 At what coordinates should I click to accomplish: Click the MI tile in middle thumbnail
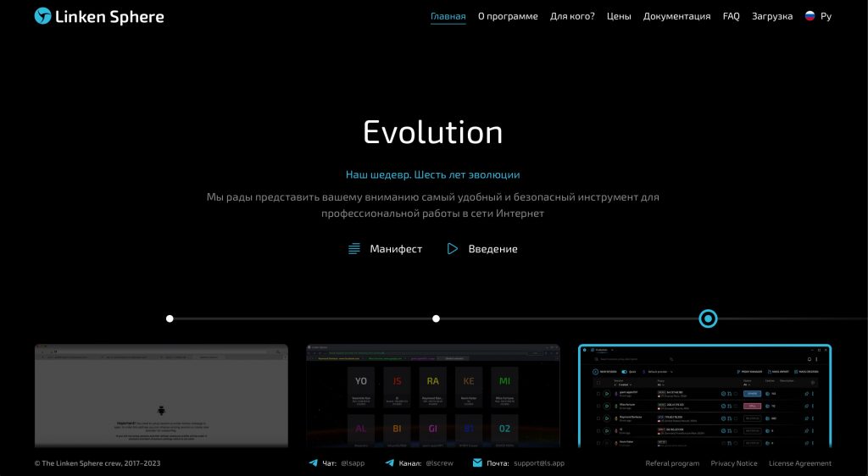[x=505, y=386]
